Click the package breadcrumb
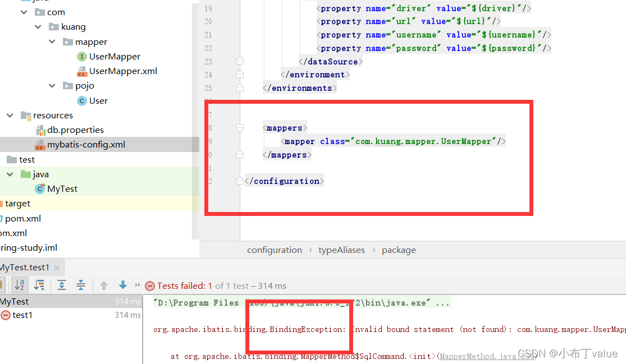 399,250
